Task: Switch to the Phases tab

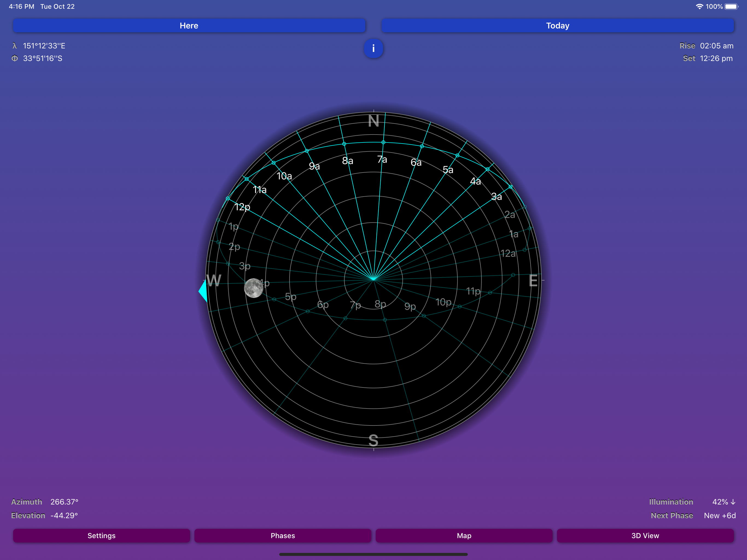Action: pyautogui.click(x=283, y=536)
